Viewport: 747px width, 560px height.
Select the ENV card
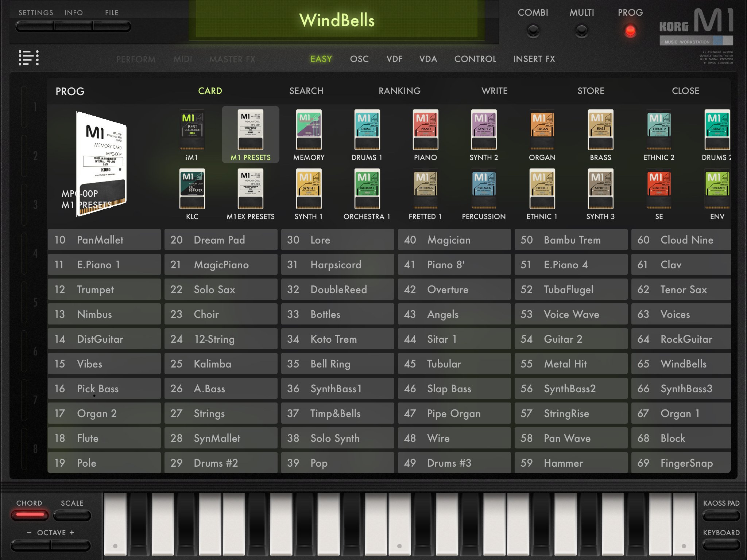click(x=717, y=194)
